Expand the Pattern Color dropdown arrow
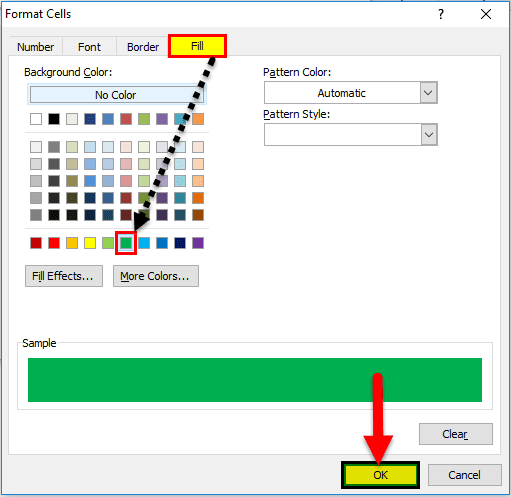 pyautogui.click(x=429, y=93)
